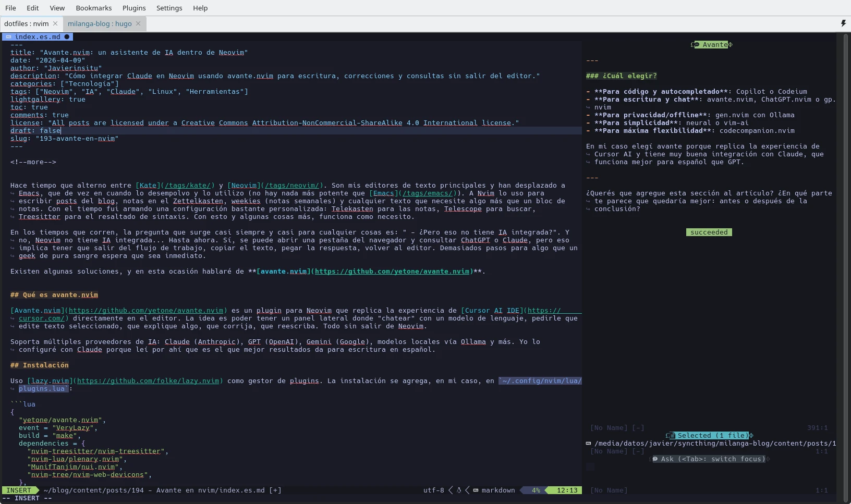This screenshot has height=504, width=851.
Task: Click the Linux penguin icon in statusline
Action: (x=459, y=490)
